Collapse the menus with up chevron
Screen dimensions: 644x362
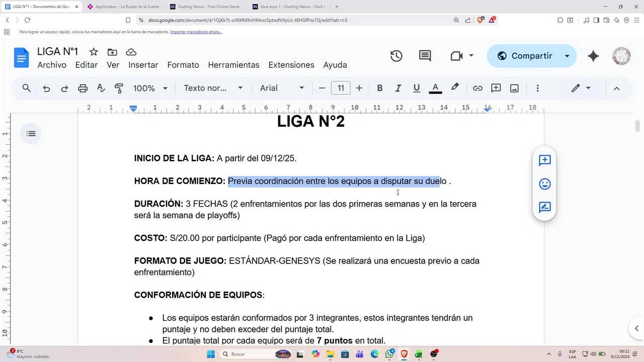(616, 88)
